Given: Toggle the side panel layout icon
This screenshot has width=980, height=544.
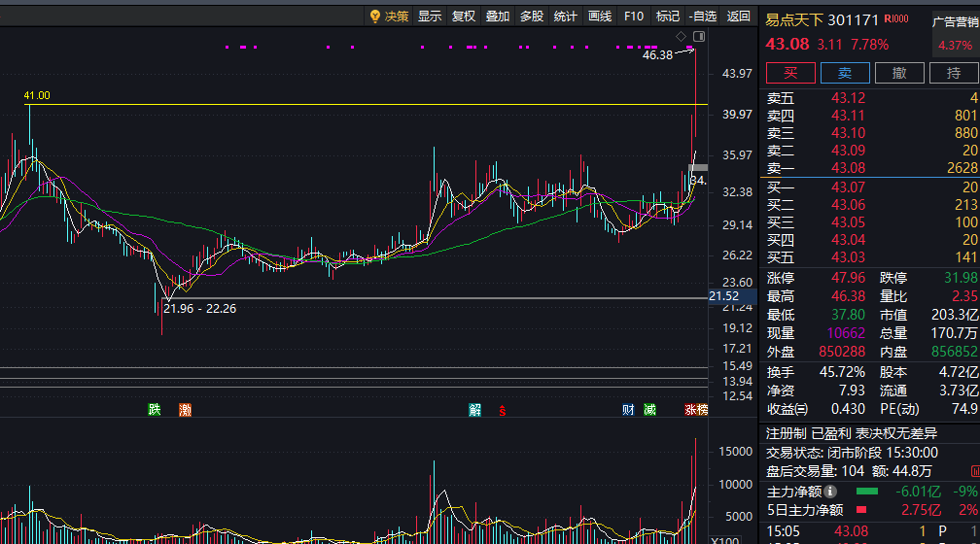Looking at the screenshot, I should click(699, 36).
